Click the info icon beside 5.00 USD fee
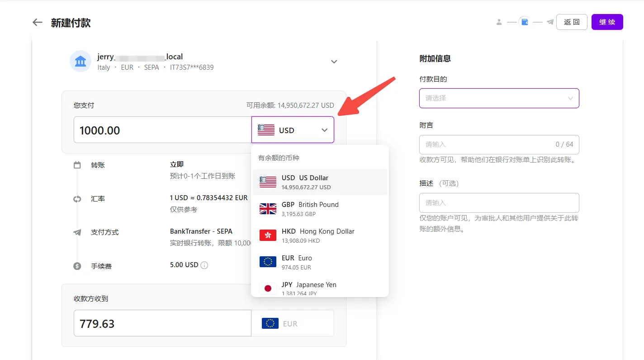The height and width of the screenshot is (360, 644). (x=204, y=265)
